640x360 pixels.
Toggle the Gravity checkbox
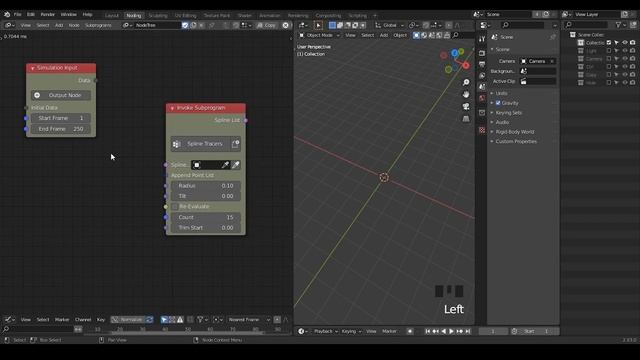[x=498, y=103]
